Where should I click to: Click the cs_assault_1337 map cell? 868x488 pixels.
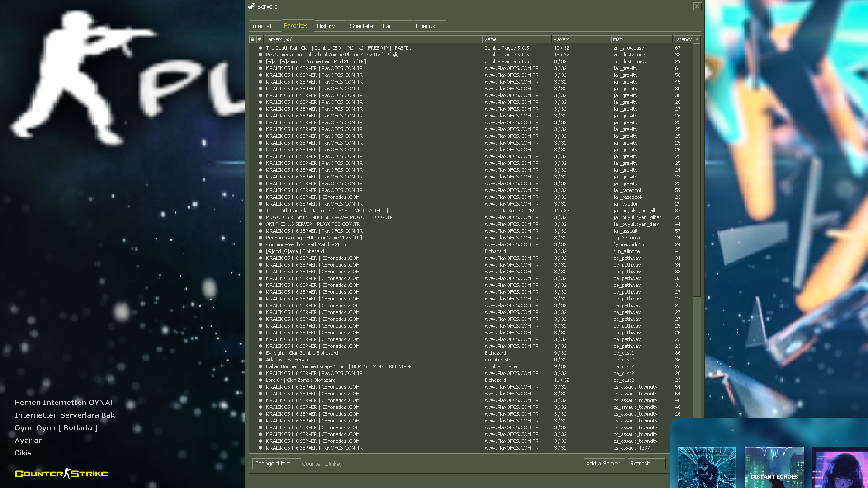click(x=632, y=448)
